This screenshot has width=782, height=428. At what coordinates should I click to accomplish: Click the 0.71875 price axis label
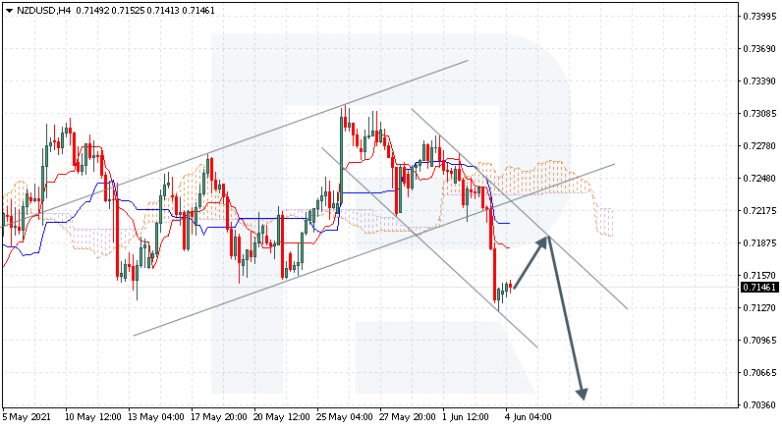pos(760,243)
